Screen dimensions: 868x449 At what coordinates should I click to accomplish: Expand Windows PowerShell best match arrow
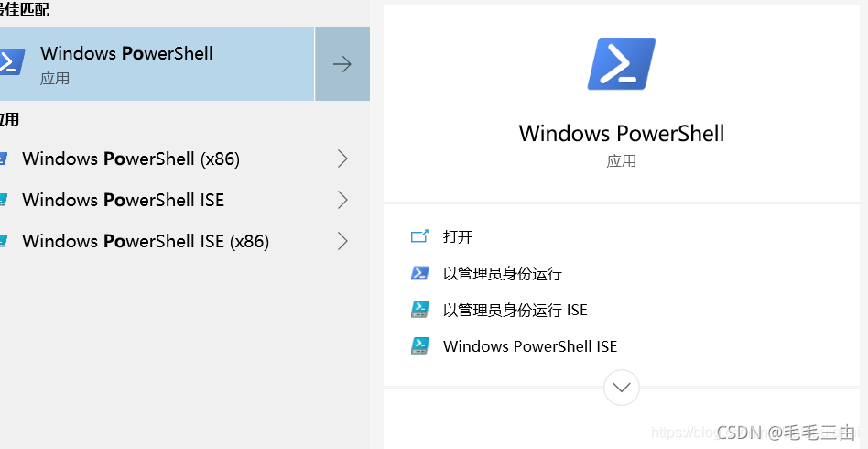point(342,64)
